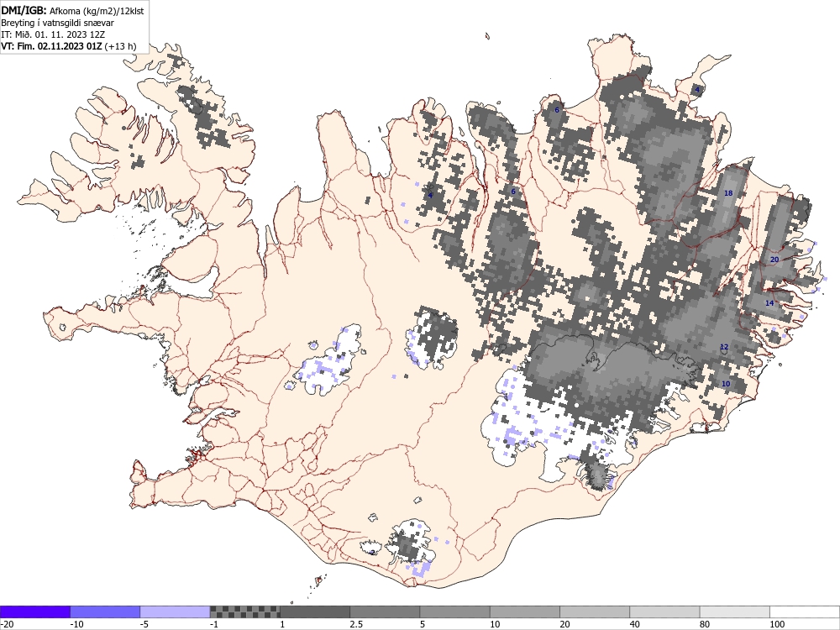Click the legend swatch between 5 and 10
This screenshot has width=840, height=630.
click(x=454, y=612)
